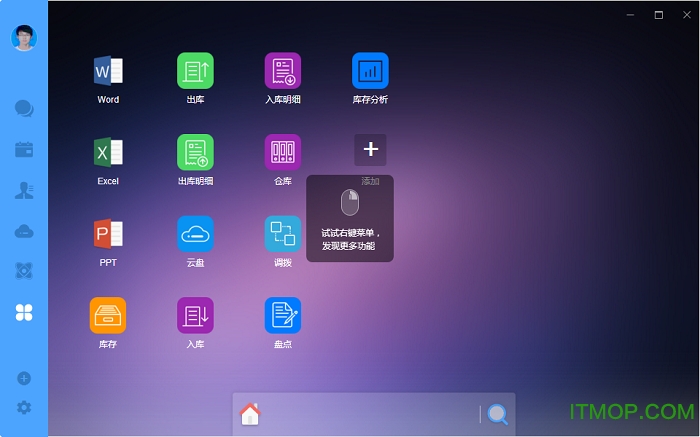Open the 仓库 warehouse app

pos(282,152)
